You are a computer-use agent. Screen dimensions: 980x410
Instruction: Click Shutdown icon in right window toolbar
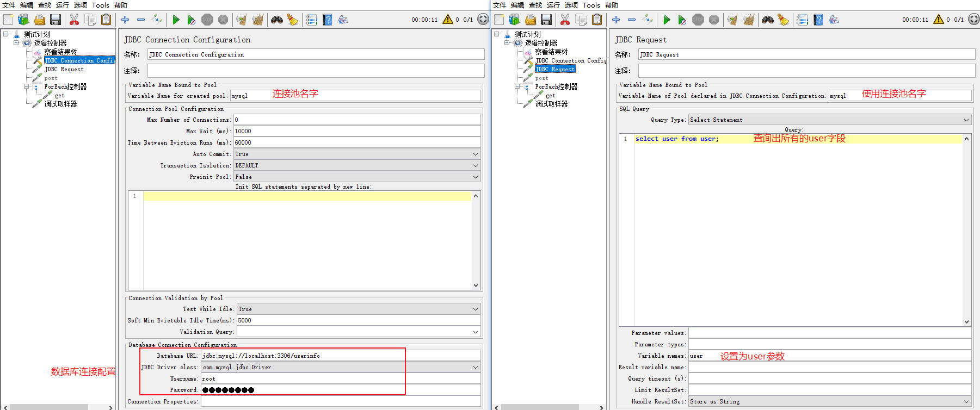pos(714,20)
